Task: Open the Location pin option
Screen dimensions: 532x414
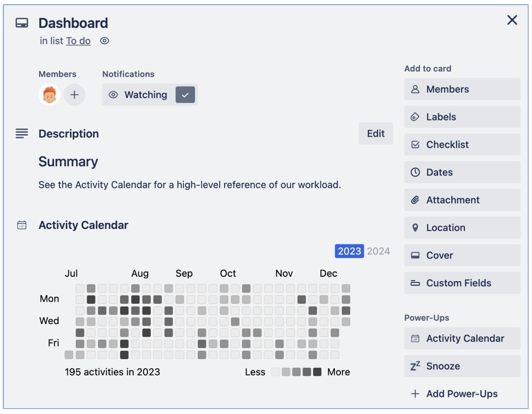Action: [x=462, y=228]
